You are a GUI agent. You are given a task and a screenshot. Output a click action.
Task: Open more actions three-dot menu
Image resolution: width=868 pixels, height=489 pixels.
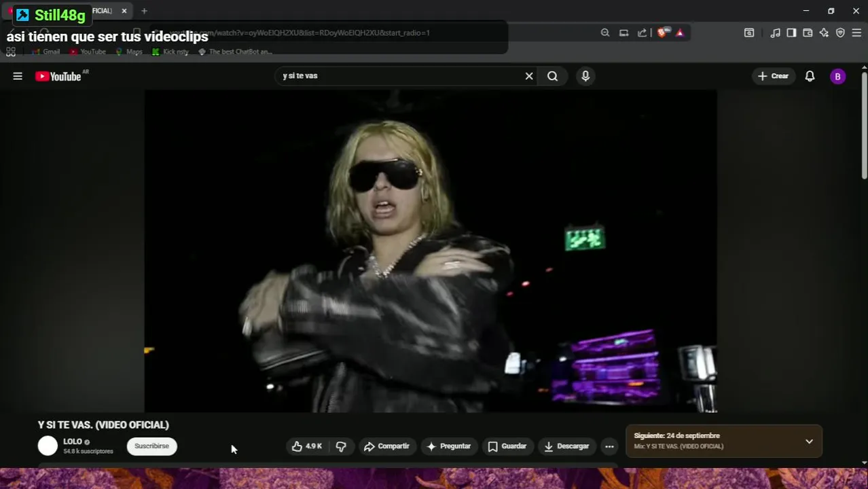coord(609,446)
